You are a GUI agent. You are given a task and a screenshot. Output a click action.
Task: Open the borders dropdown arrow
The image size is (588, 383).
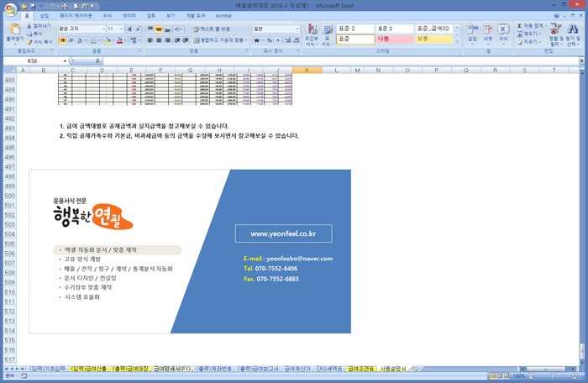[x=100, y=40]
